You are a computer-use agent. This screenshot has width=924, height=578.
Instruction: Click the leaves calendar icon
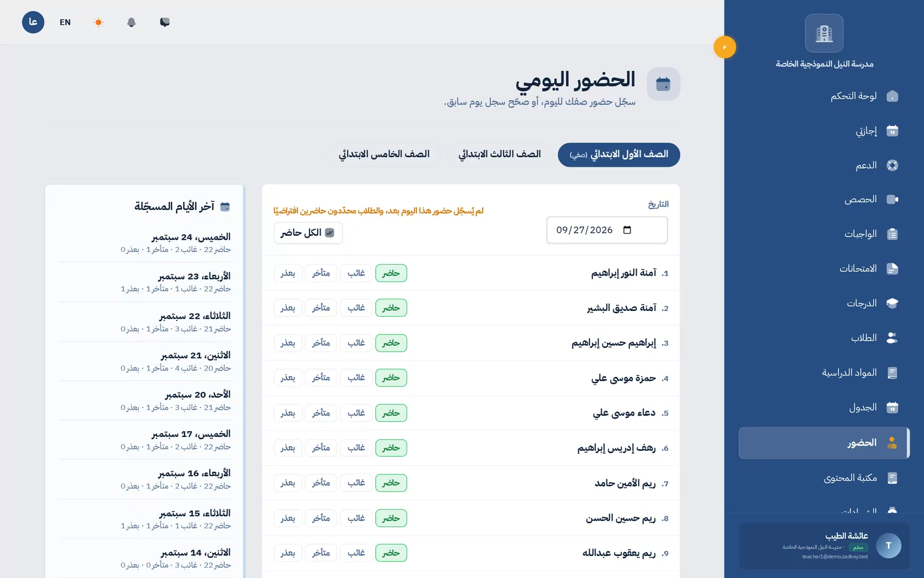pos(892,131)
